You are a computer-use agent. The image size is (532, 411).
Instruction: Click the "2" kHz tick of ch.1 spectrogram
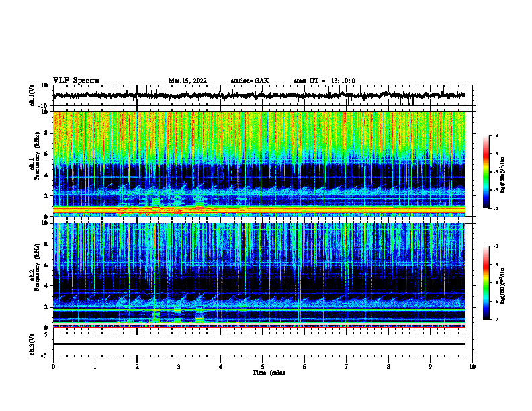click(47, 195)
